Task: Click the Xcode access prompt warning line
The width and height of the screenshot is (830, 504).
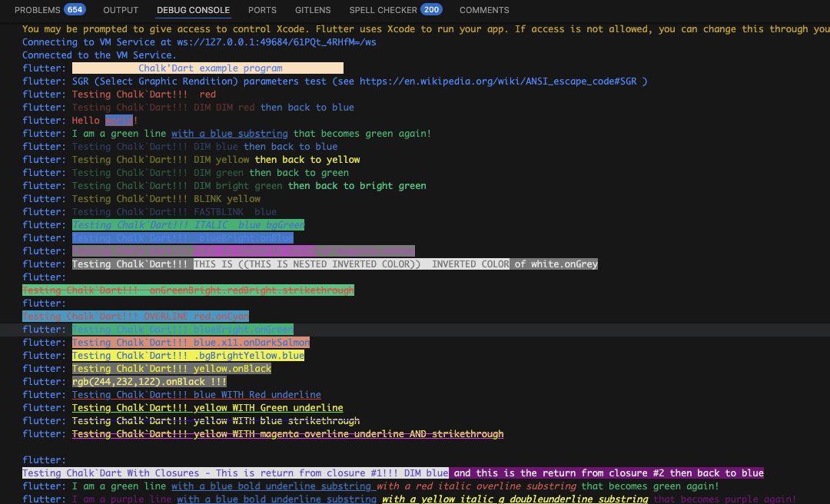Action: [x=426, y=29]
